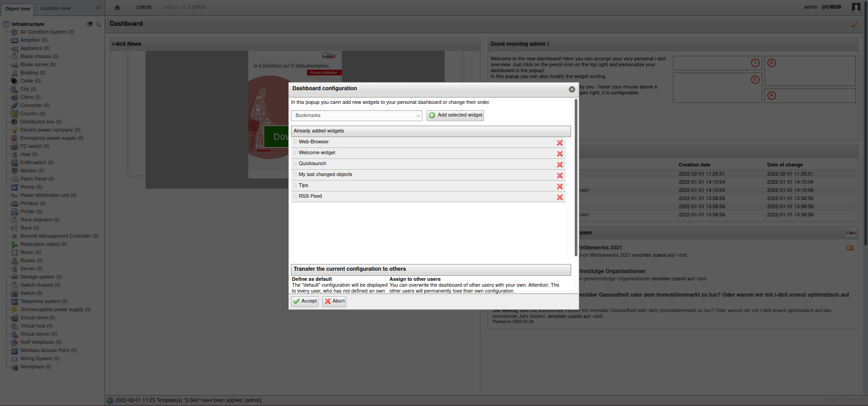The width and height of the screenshot is (868, 406).
Task: Open the Client (3) tree entry
Action: [x=30, y=97]
